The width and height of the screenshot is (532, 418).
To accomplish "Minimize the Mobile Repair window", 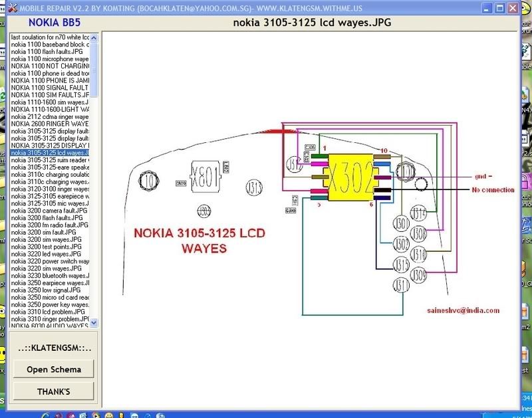I will coord(487,8).
